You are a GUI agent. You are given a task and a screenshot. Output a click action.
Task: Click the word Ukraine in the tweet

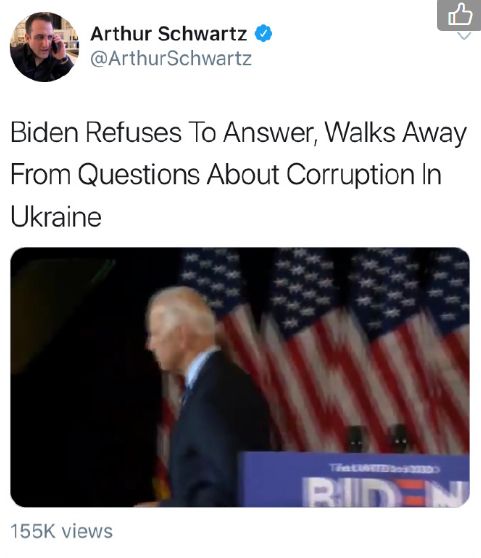tap(56, 217)
